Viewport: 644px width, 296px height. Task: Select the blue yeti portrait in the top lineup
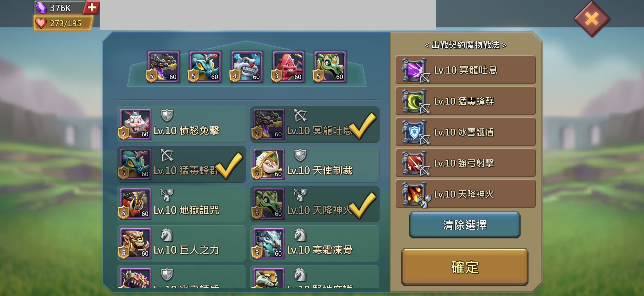click(x=247, y=67)
